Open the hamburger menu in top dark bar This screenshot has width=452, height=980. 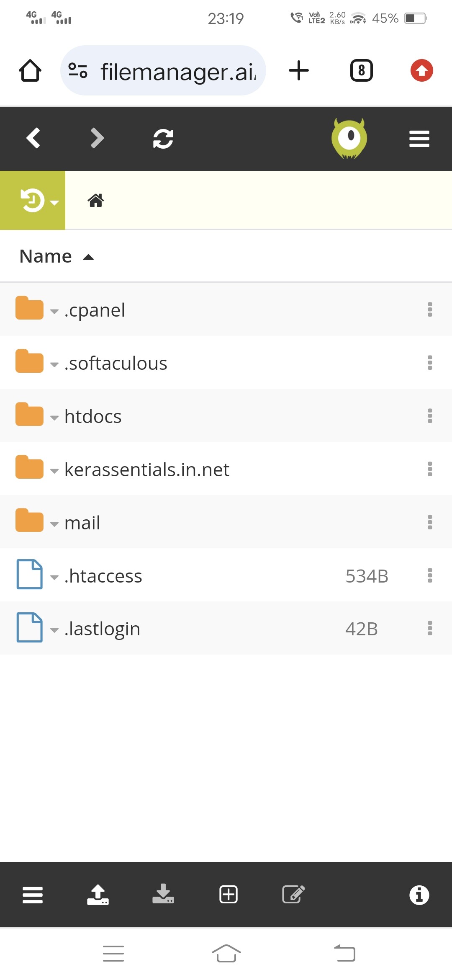coord(419,139)
